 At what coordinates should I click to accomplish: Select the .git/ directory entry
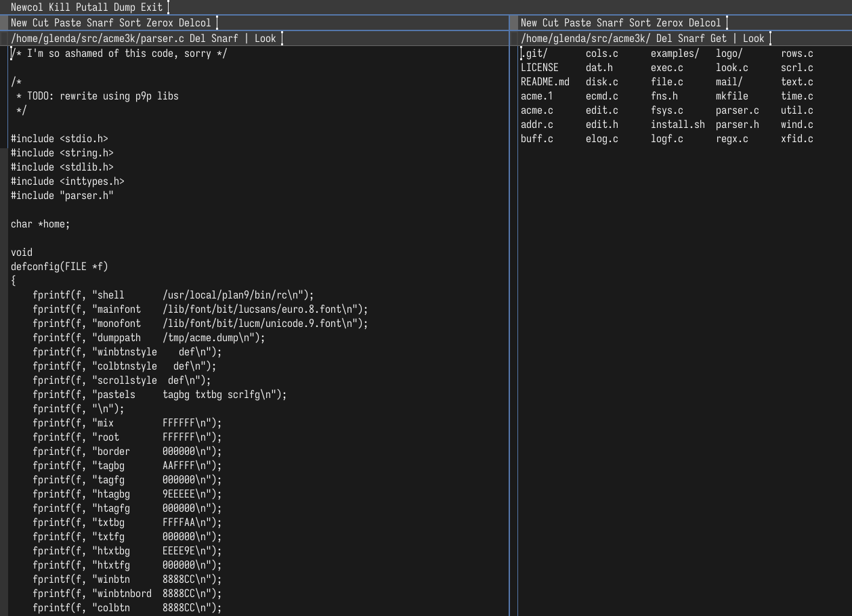[534, 53]
